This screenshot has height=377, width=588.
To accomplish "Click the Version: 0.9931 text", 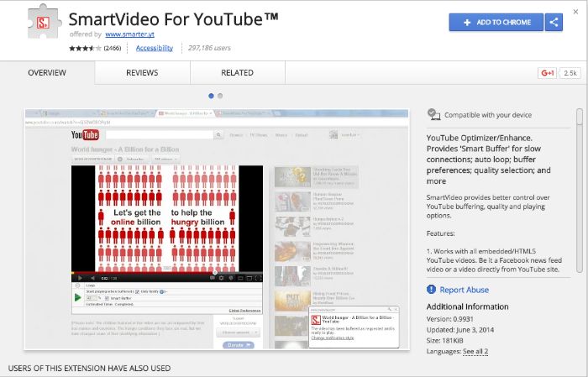I will [x=450, y=319].
